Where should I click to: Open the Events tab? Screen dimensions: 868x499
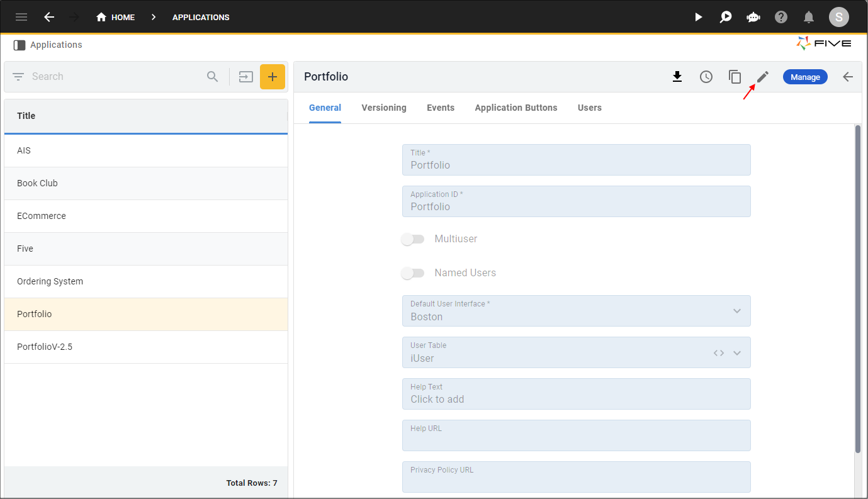(x=441, y=108)
